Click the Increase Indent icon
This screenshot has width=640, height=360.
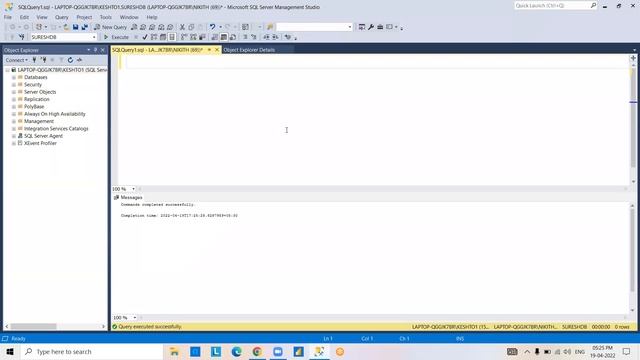(275, 37)
